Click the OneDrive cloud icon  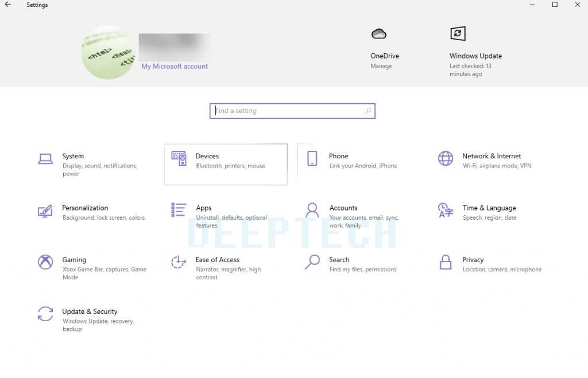tap(379, 34)
